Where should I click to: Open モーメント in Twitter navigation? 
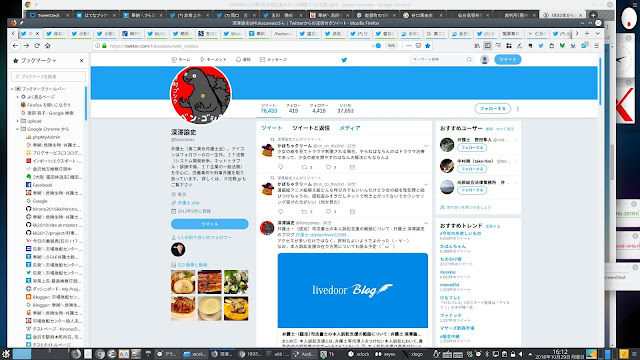(213, 60)
